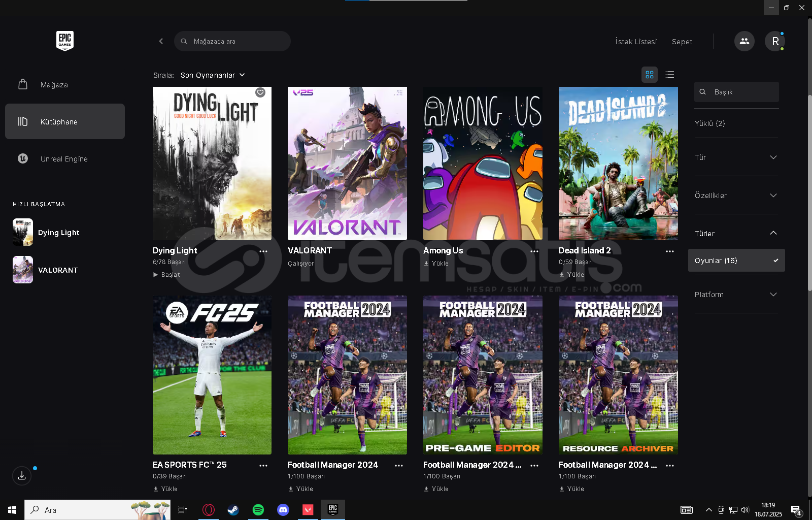The height and width of the screenshot is (520, 812).
Task: Click Yükle under Football Manager 2024 Pre-Game Editor
Action: [436, 489]
